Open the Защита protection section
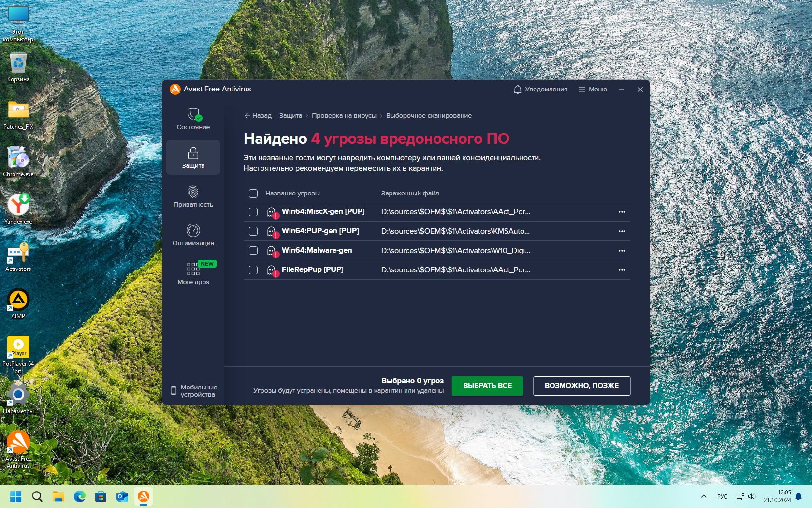812x508 pixels. pyautogui.click(x=193, y=157)
